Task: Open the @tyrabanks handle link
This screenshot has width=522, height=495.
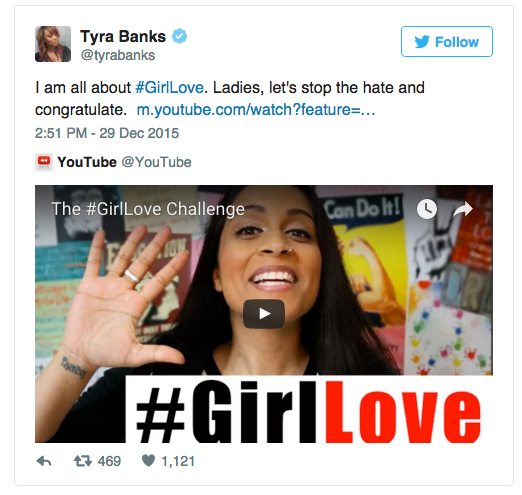Action: [x=118, y=55]
